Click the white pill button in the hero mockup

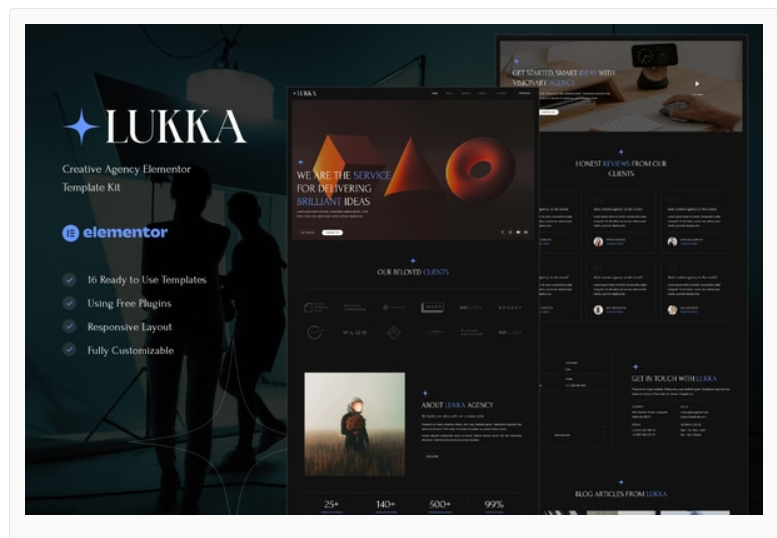pyautogui.click(x=332, y=232)
